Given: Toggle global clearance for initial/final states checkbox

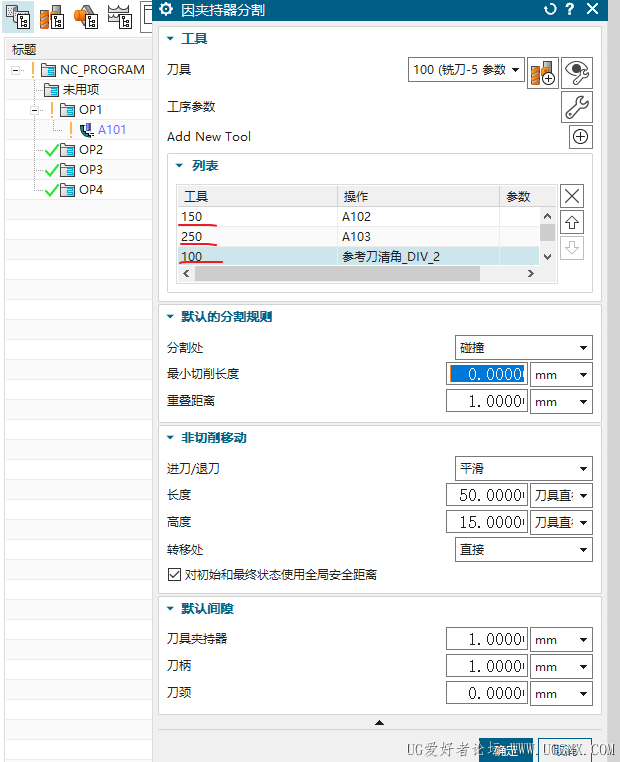Looking at the screenshot, I should tap(174, 574).
